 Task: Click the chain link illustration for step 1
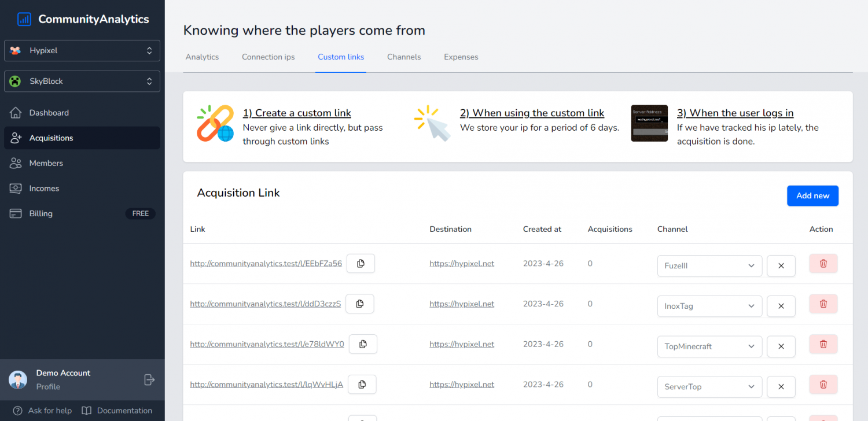(x=215, y=123)
